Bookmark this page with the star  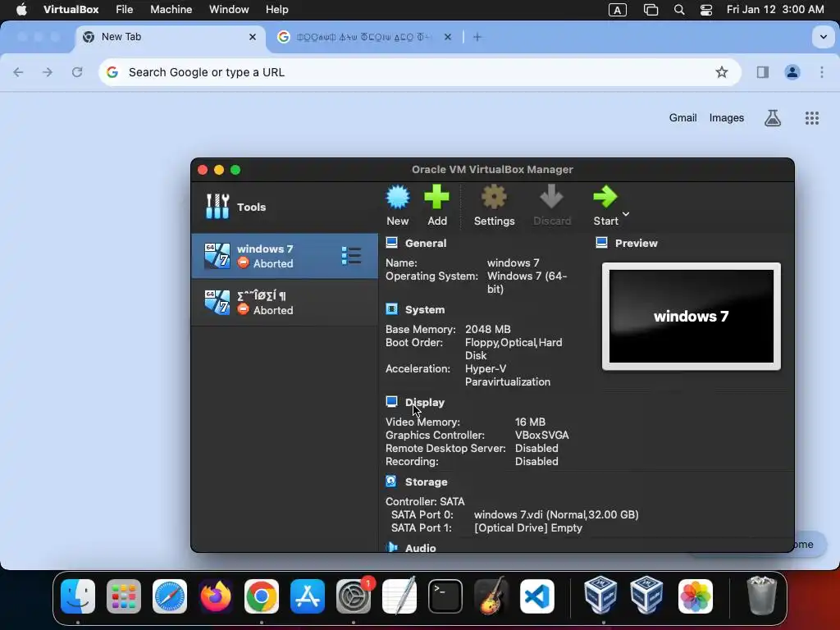point(722,72)
